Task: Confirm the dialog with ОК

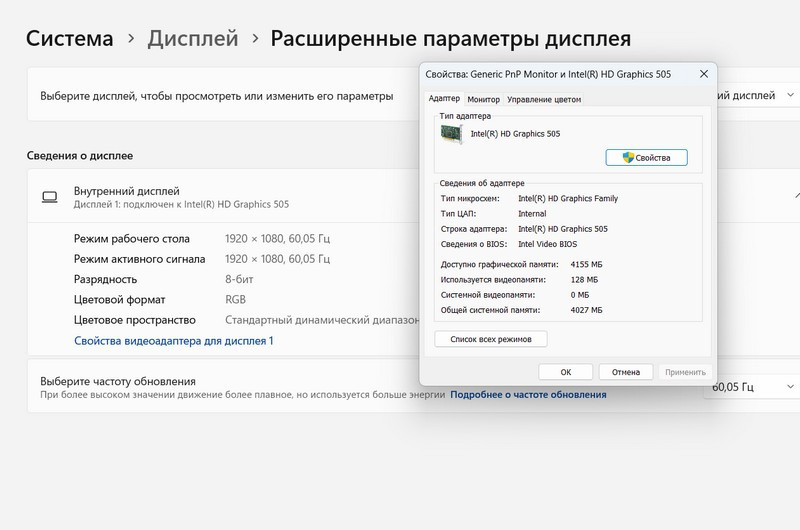Action: [x=565, y=372]
